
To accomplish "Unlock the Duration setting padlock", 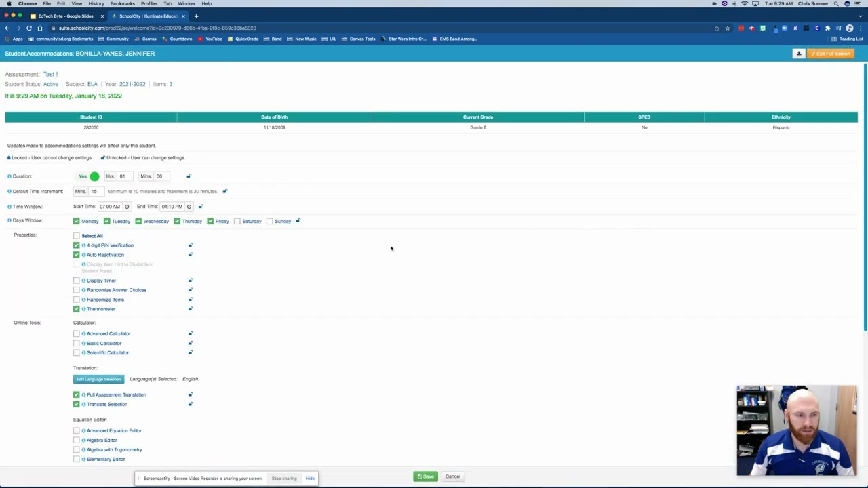I will [x=189, y=176].
